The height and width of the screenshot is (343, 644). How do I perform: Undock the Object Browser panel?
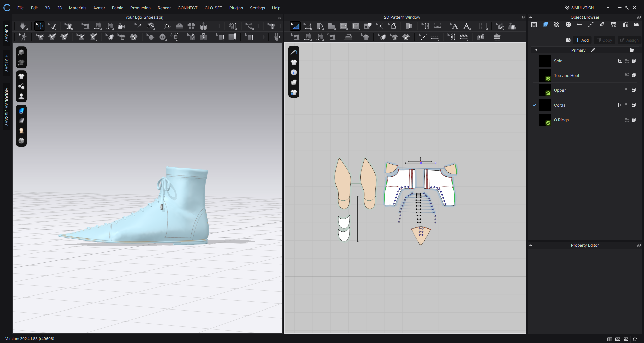coord(639,17)
